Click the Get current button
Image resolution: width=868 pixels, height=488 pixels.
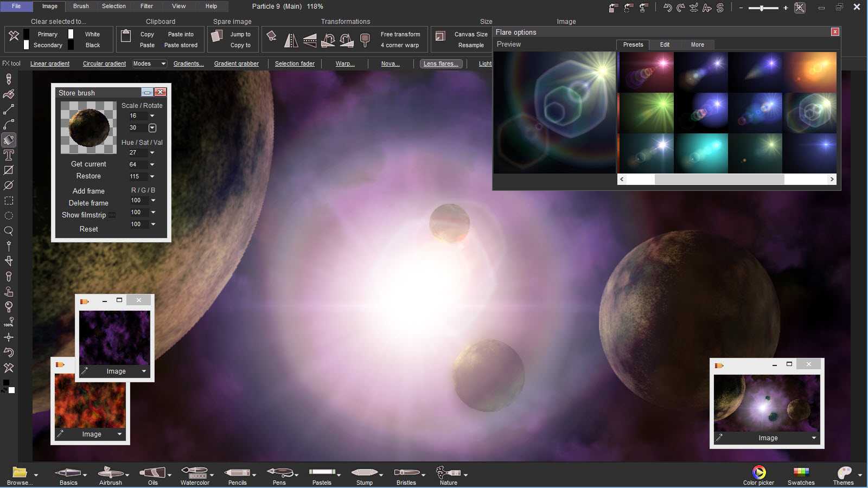[88, 164]
